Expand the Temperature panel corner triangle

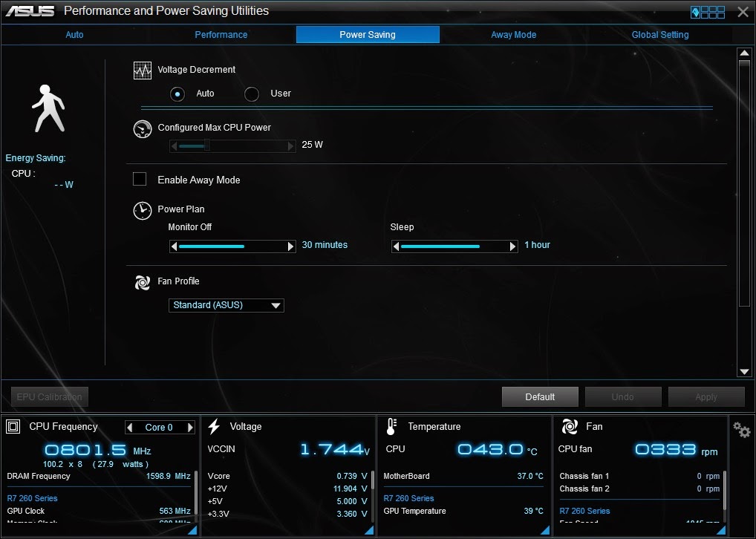point(545,530)
